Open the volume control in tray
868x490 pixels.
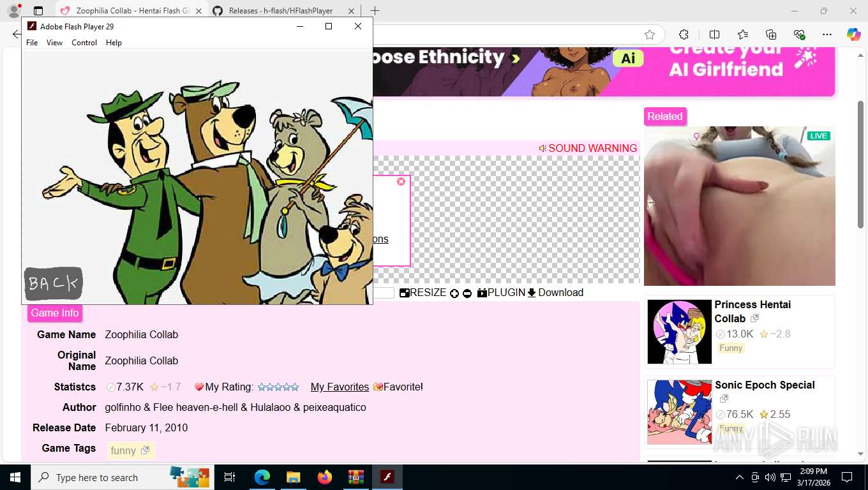(x=770, y=477)
